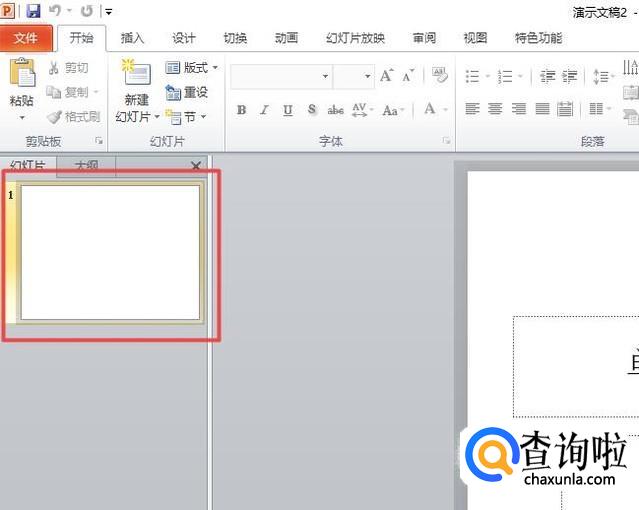Viewport: 639px width, 510px height.
Task: Toggle text shadow S button
Action: [x=312, y=110]
